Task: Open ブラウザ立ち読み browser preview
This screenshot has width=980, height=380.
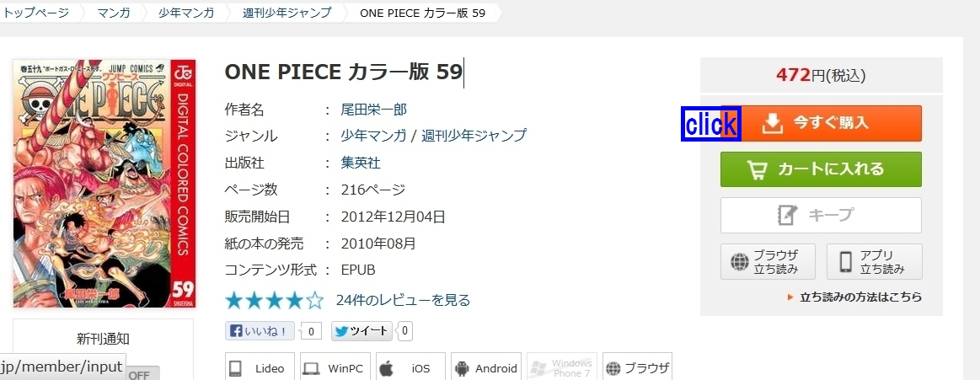Action: tap(768, 261)
